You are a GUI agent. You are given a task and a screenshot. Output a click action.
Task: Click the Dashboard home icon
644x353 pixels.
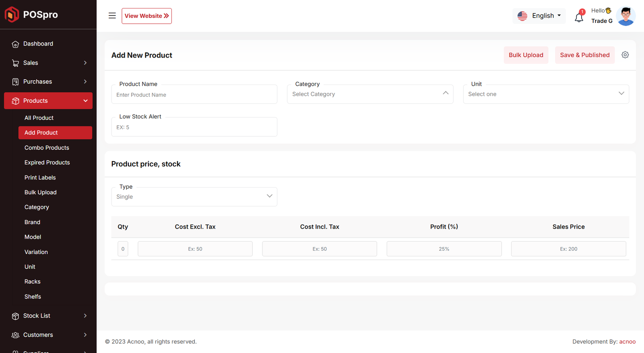tap(15, 44)
